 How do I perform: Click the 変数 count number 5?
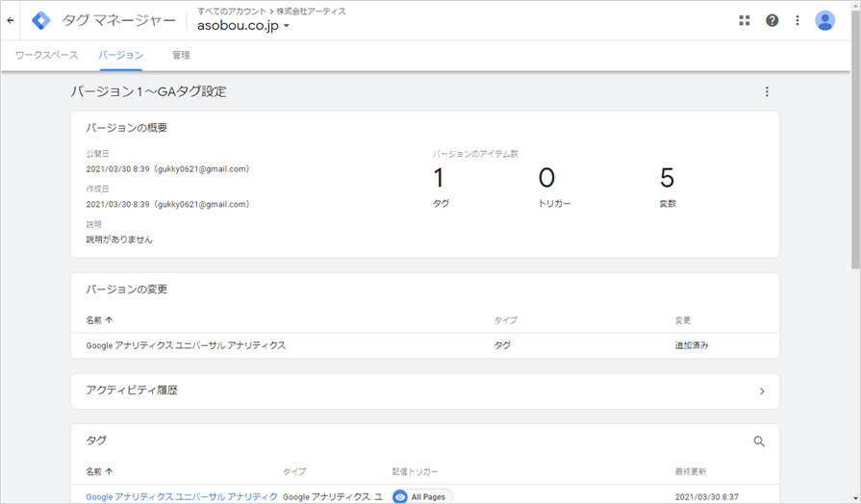click(x=667, y=177)
